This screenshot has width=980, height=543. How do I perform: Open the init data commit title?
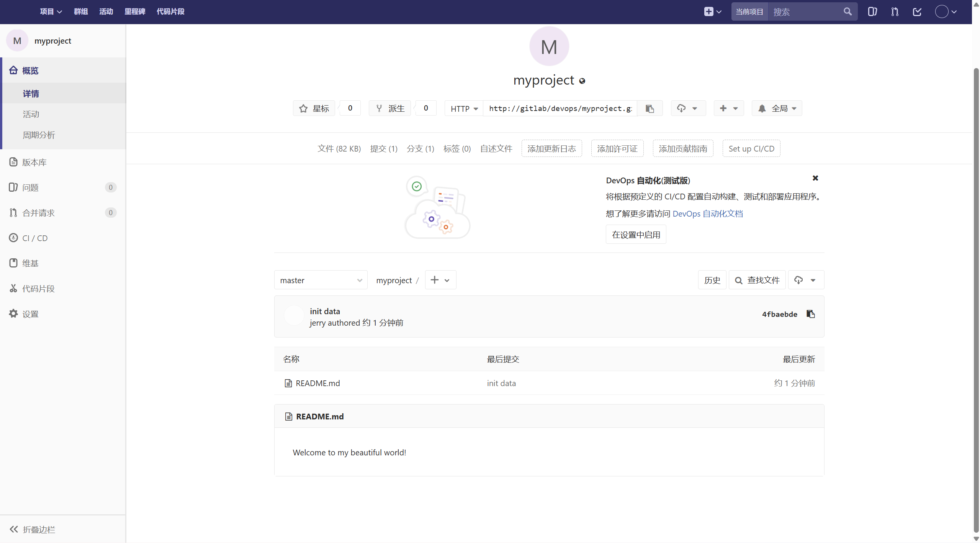click(325, 311)
